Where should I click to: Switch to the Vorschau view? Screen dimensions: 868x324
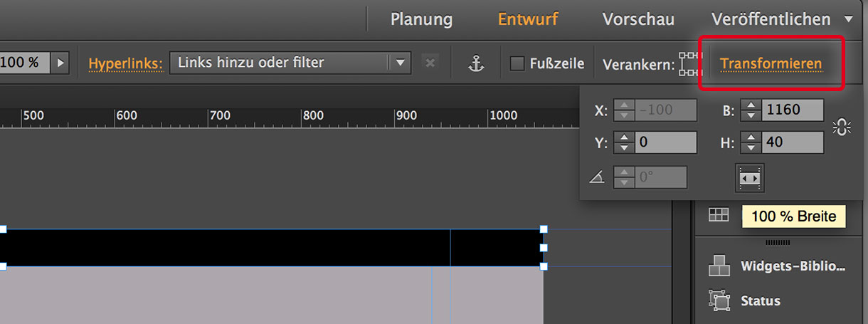point(638,19)
